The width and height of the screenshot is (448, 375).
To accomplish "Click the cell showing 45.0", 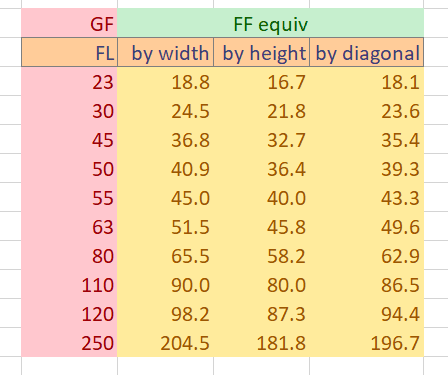I will pos(165,197).
